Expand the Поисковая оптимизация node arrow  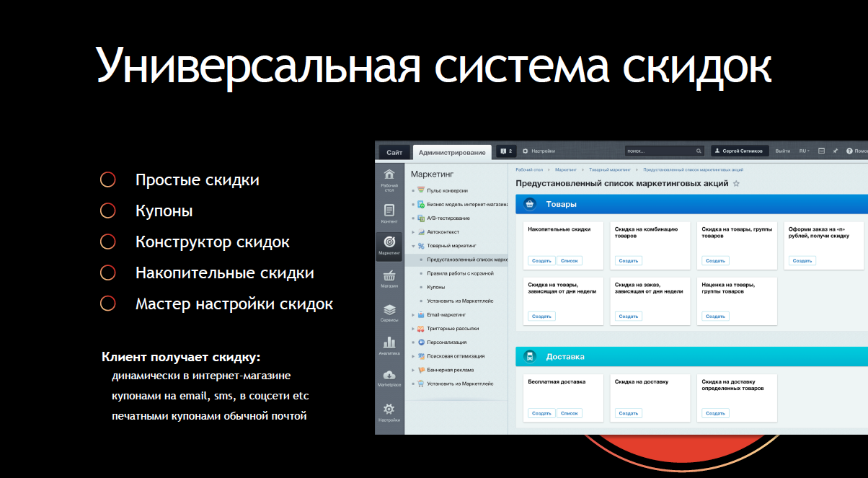[413, 356]
